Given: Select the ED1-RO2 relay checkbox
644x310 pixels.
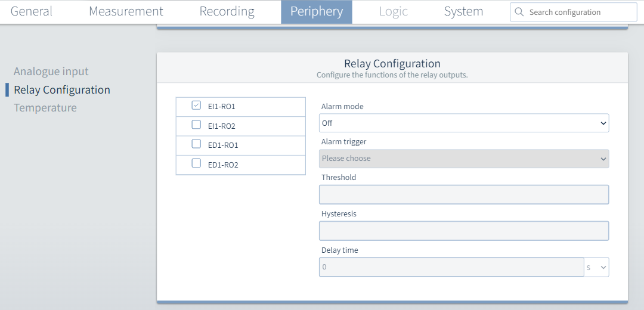Looking at the screenshot, I should tap(196, 164).
